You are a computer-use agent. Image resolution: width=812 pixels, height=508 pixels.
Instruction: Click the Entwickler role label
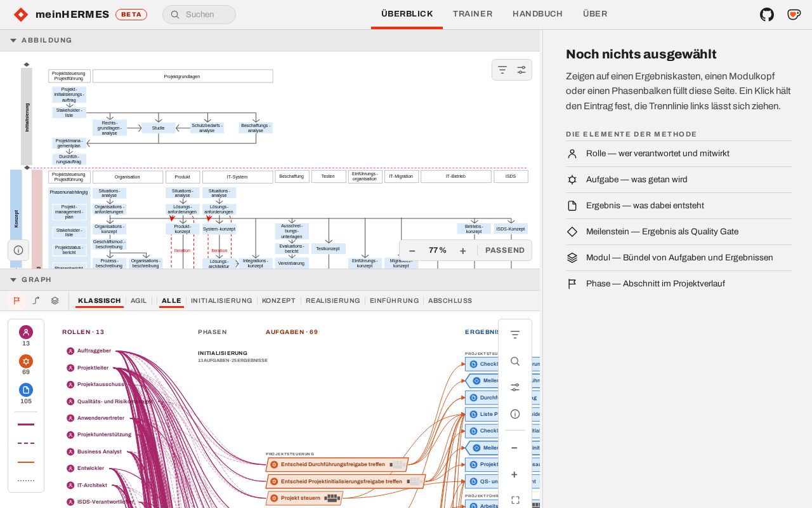click(x=91, y=468)
